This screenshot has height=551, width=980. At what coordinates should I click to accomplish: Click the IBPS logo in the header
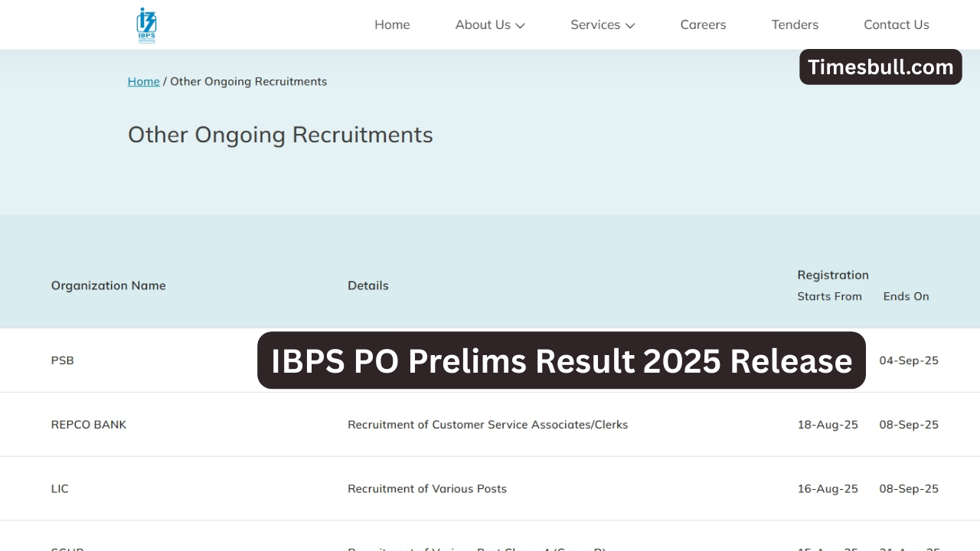tap(145, 24)
